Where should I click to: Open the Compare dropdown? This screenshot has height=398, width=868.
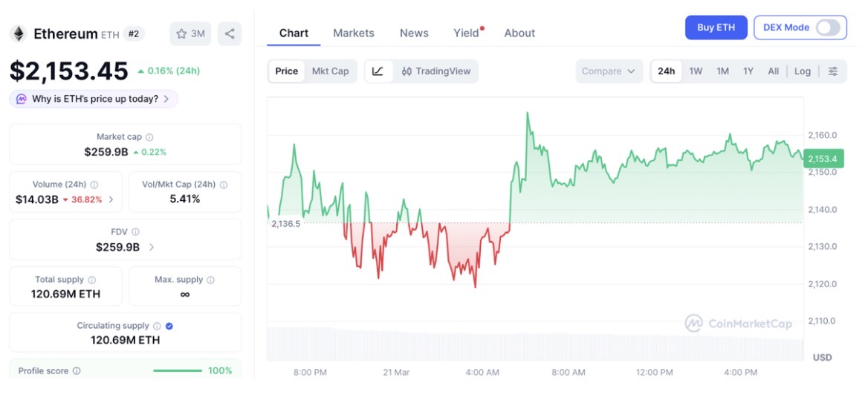[608, 71]
